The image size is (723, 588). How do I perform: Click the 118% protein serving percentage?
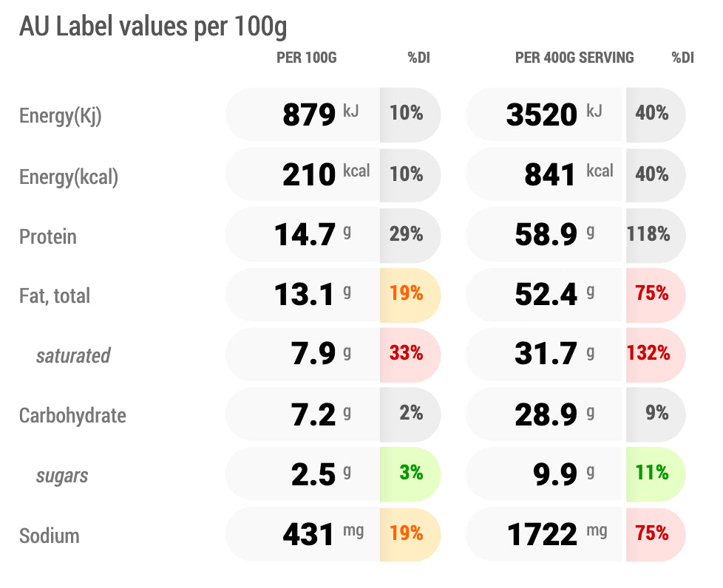[648, 234]
